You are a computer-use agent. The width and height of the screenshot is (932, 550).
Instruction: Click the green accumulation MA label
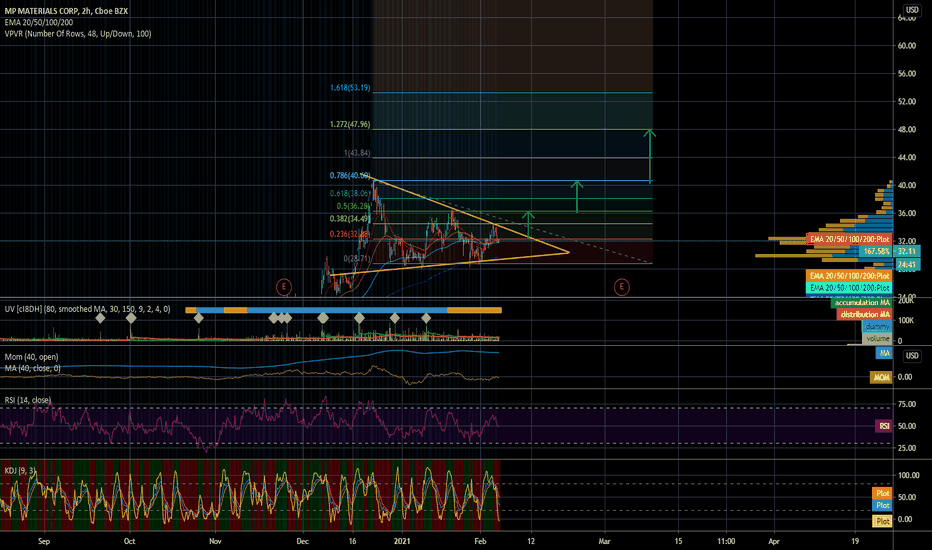point(862,303)
